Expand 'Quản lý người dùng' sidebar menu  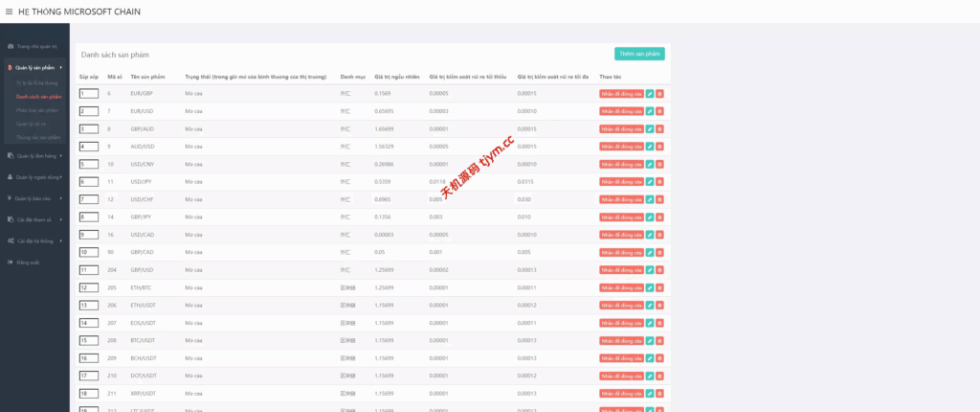click(x=34, y=177)
